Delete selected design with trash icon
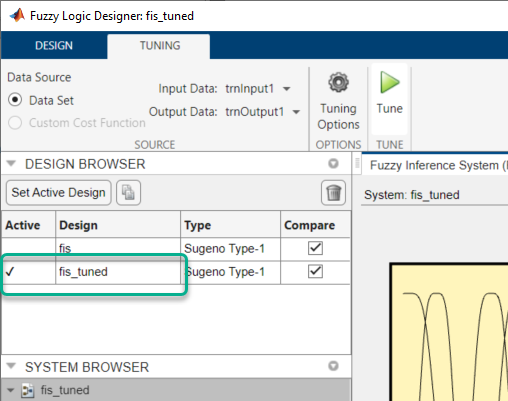Screen dimensions: 508x401 (333, 193)
